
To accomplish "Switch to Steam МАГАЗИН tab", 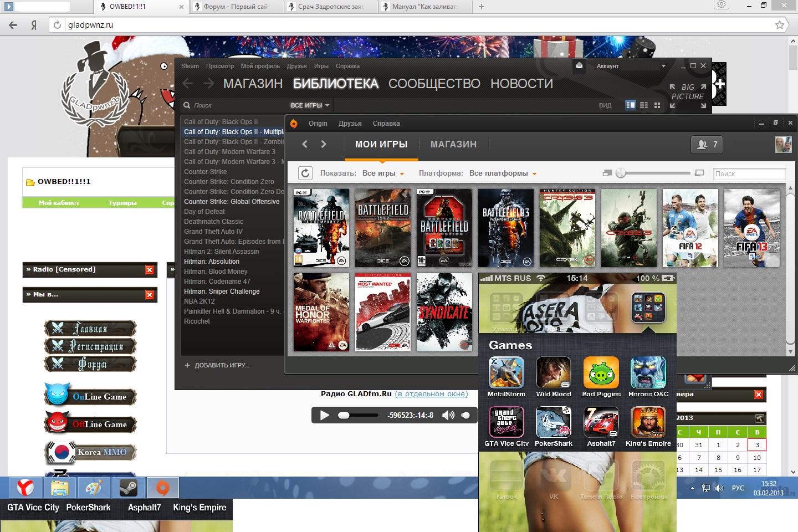I will [253, 84].
